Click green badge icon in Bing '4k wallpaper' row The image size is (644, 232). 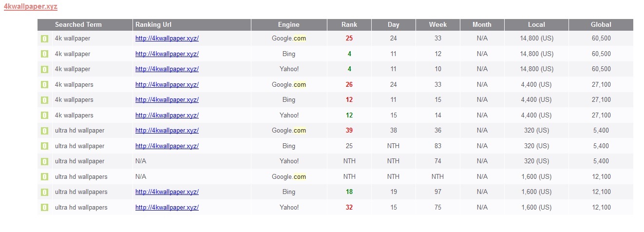coord(44,54)
